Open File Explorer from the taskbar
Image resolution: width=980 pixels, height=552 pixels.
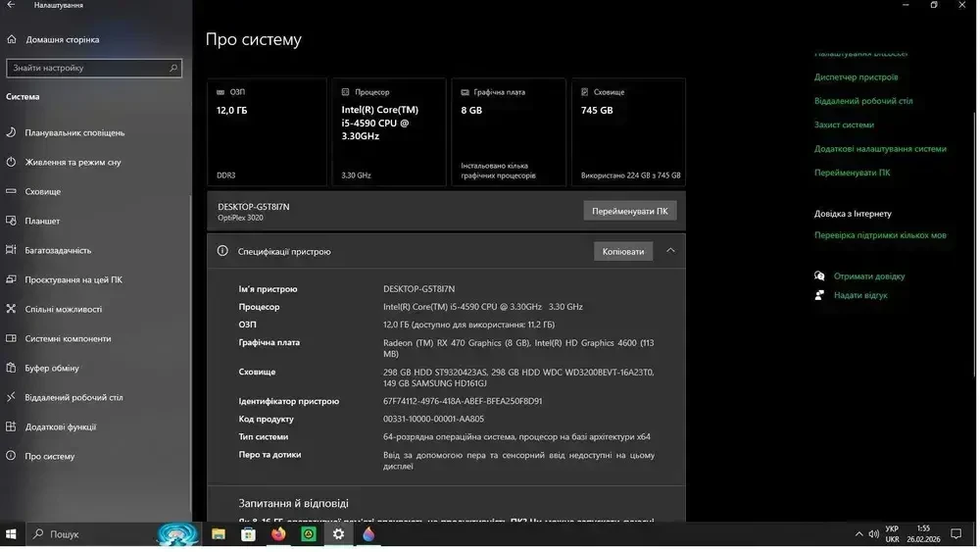[219, 534]
